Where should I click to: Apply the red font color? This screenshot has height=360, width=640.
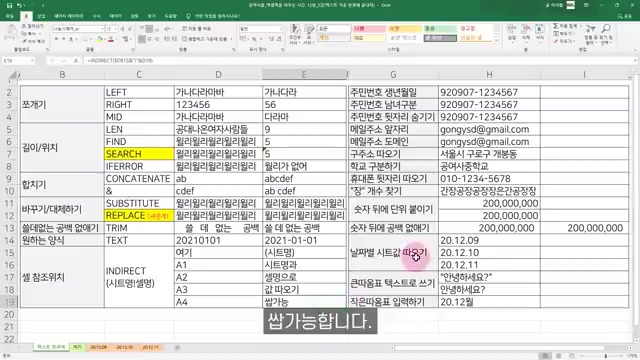(x=111, y=39)
